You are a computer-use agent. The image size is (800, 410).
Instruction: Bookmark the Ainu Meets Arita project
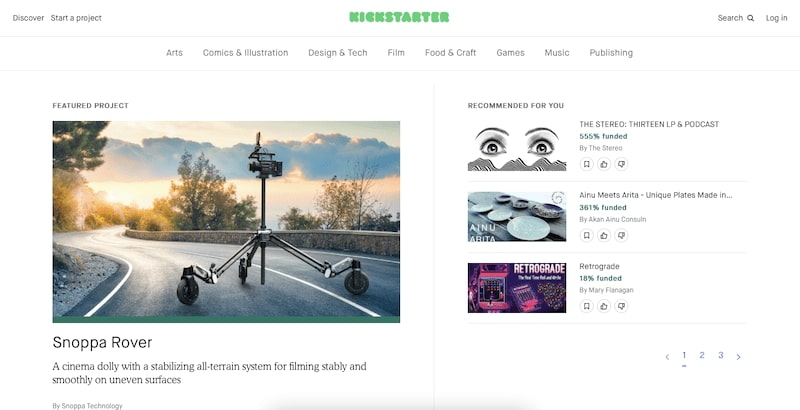point(587,235)
